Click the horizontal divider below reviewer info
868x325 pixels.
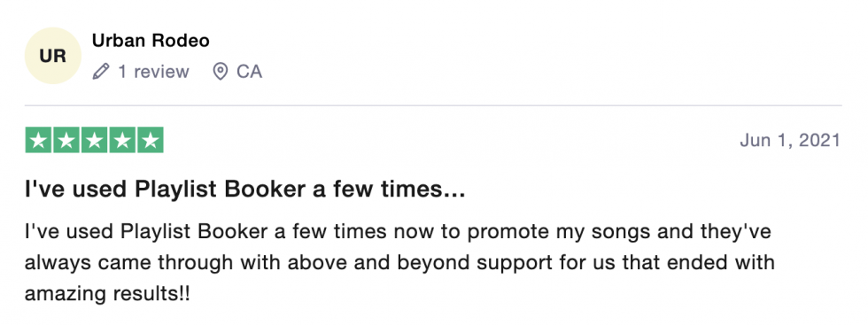coord(433,105)
